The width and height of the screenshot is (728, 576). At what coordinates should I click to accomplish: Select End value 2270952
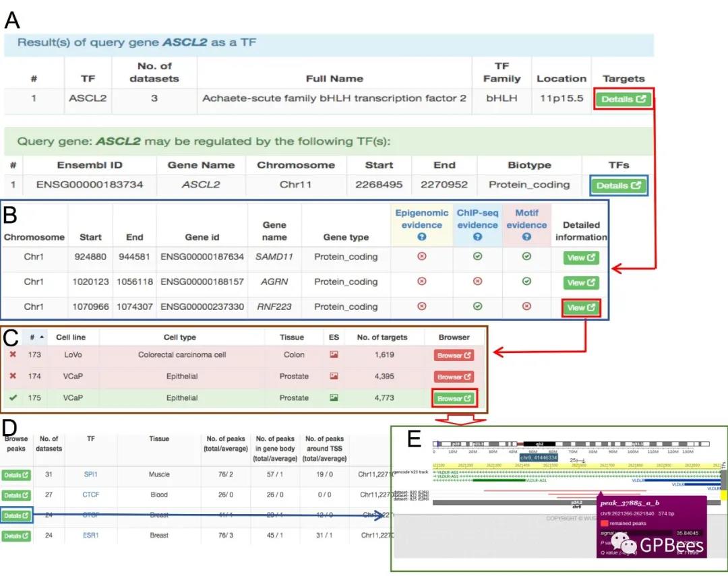(444, 185)
